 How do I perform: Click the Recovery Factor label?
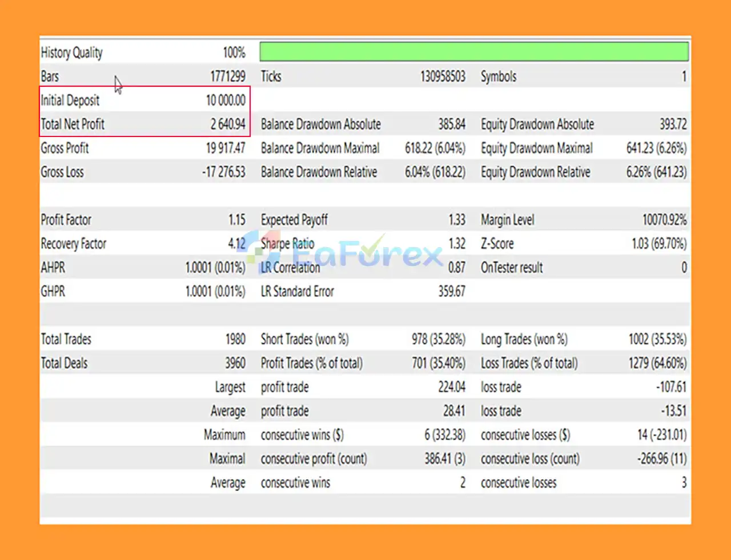point(73,244)
